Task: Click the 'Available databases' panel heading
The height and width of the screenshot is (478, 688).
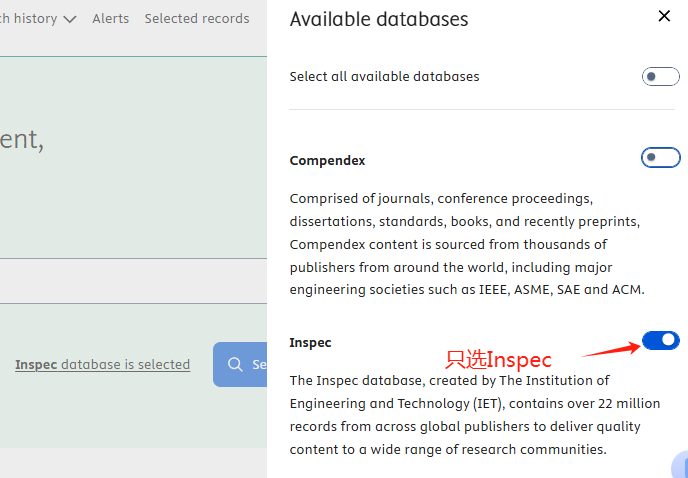Action: (378, 19)
